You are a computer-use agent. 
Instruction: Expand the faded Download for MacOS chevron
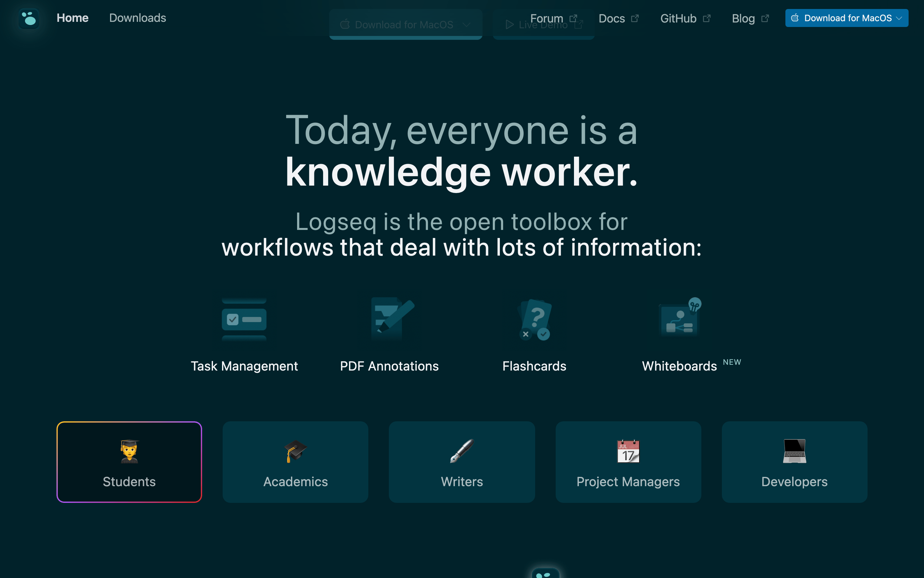pos(466,25)
